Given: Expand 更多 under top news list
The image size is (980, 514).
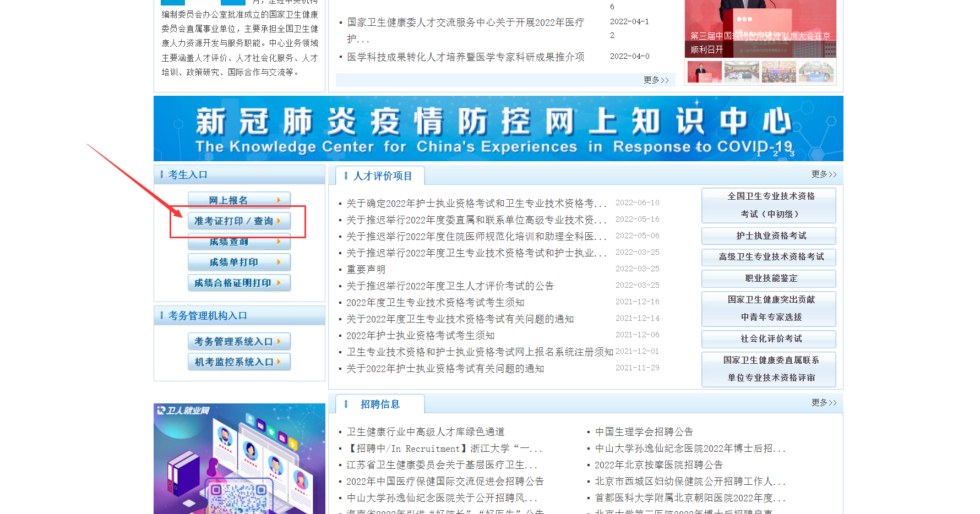Looking at the screenshot, I should coord(656,80).
